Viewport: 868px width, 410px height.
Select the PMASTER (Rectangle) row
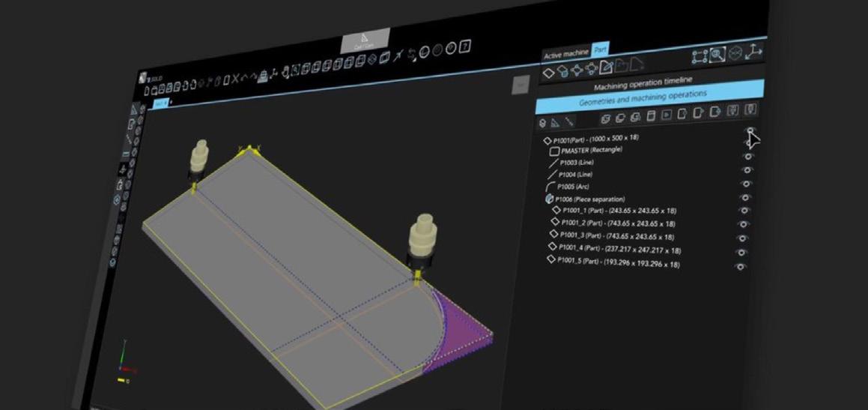point(586,150)
